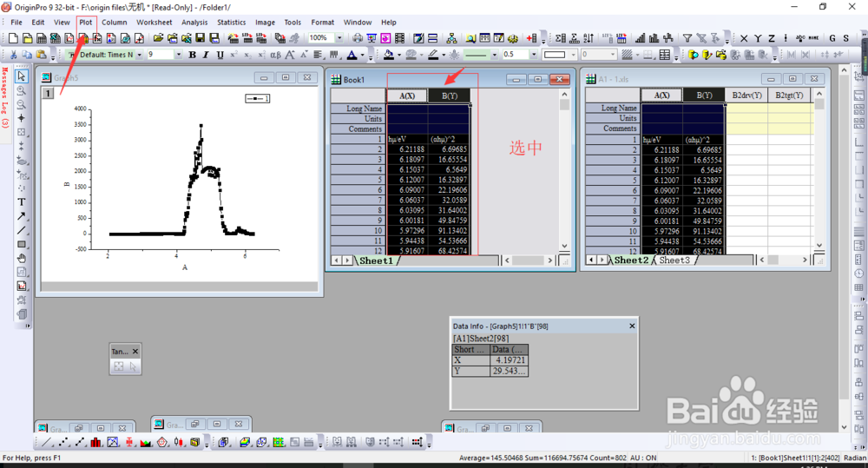This screenshot has height=468, width=868.
Task: Click the Add Data Filter funnel icon
Action: click(687, 38)
